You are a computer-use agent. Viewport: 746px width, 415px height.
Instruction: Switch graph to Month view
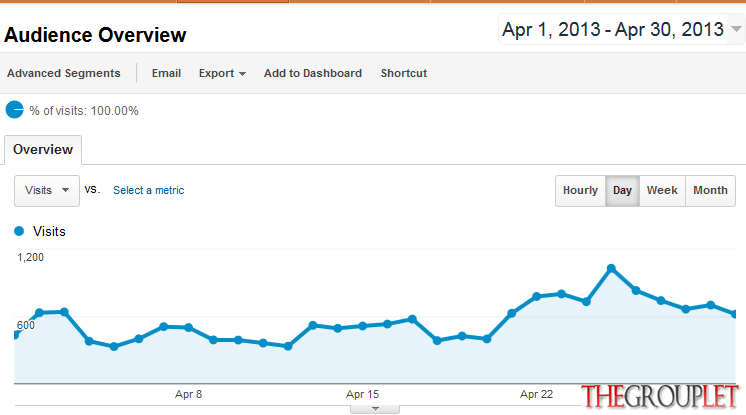point(710,190)
